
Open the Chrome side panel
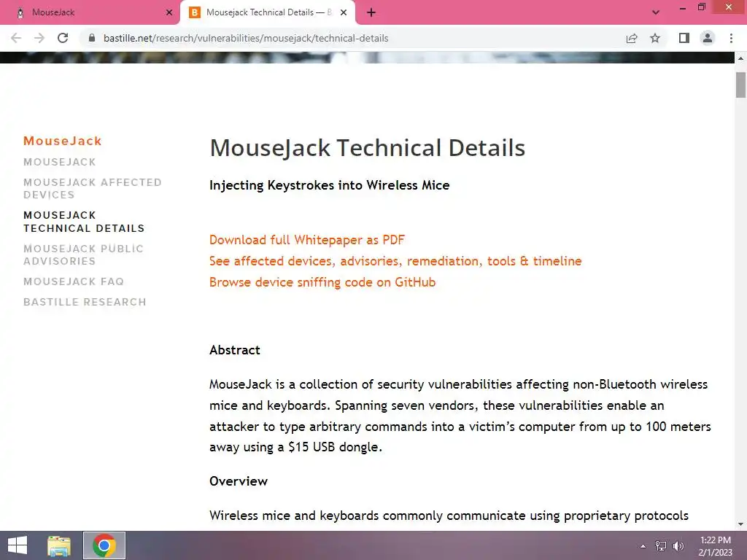pos(684,38)
